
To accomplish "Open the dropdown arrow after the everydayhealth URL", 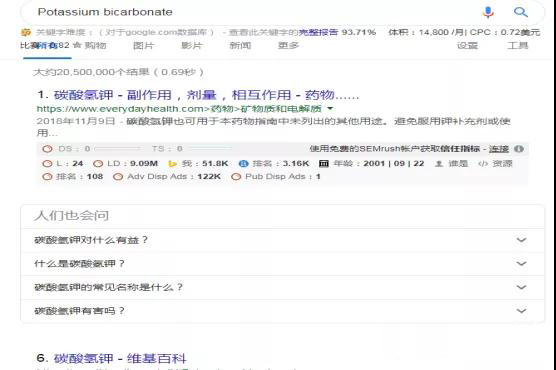I will (330, 108).
